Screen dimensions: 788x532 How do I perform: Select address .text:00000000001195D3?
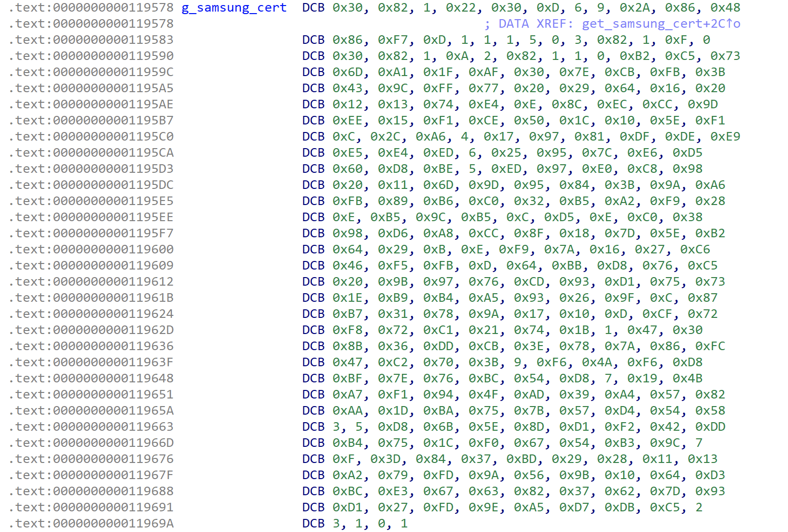pos(91,169)
